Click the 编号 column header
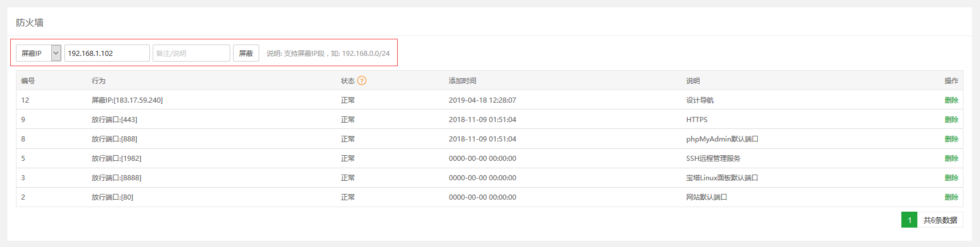Screen dimensions: 980x247 28,81
